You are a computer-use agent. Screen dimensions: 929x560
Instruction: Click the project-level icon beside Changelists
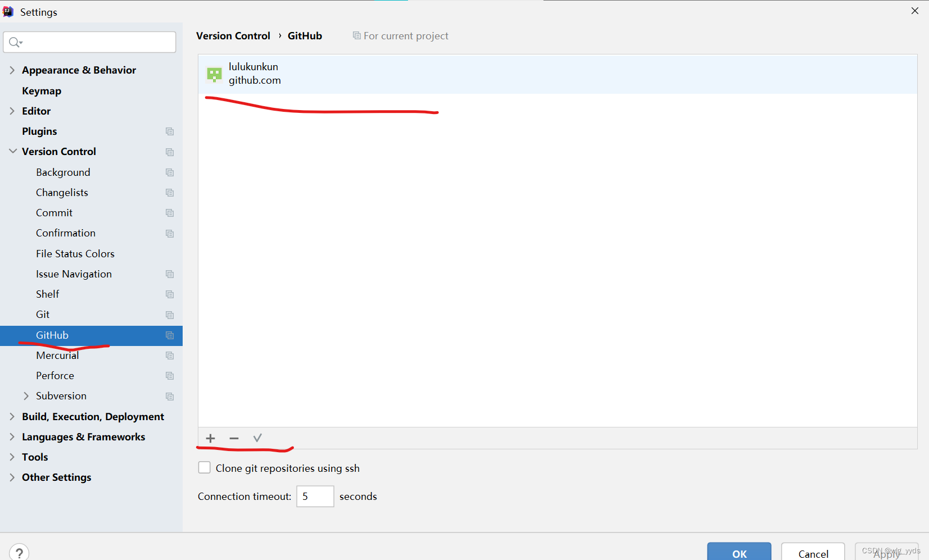(x=170, y=193)
